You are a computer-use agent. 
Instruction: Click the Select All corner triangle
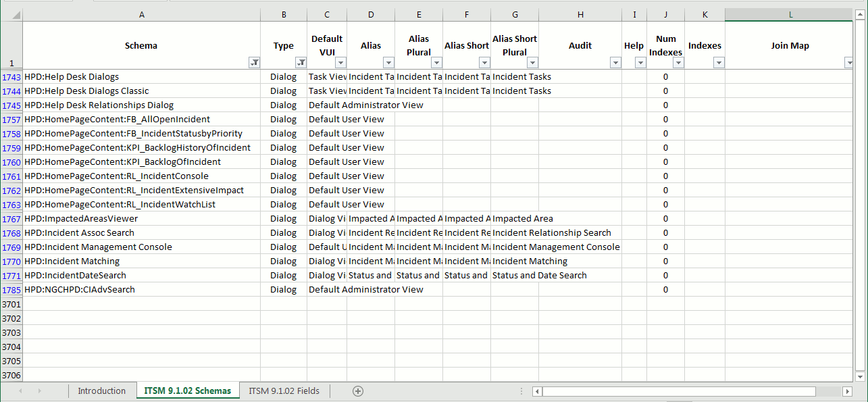pos(15,15)
